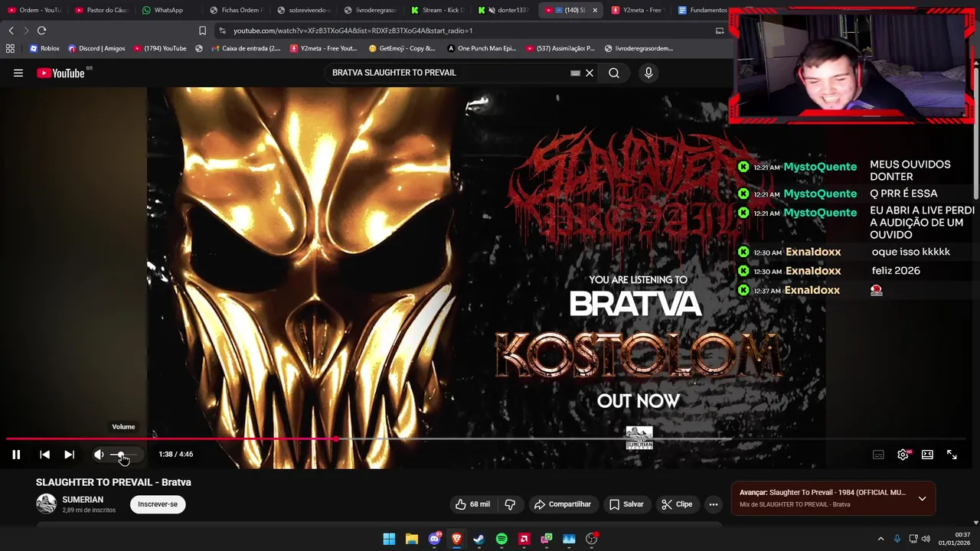Click the SUMERIAN channel avatar

point(47,504)
